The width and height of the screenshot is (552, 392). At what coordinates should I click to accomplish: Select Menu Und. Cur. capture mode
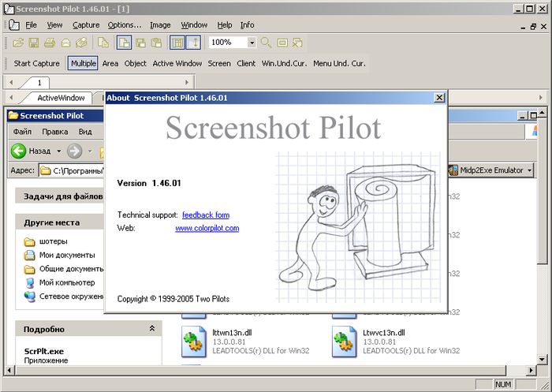pyautogui.click(x=339, y=63)
